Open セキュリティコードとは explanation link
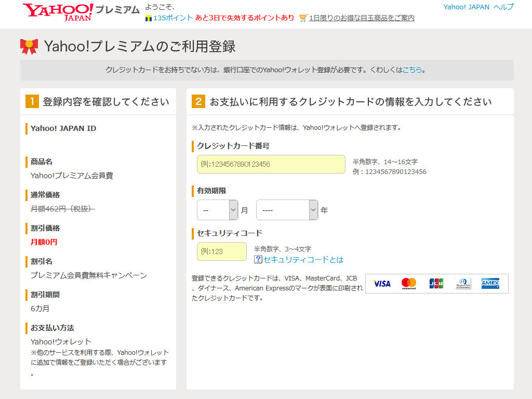The image size is (532, 399). click(x=303, y=260)
